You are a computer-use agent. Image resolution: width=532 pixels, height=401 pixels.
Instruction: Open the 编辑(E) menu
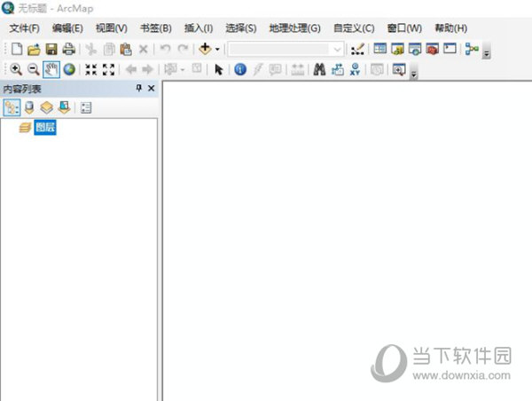tap(67, 28)
